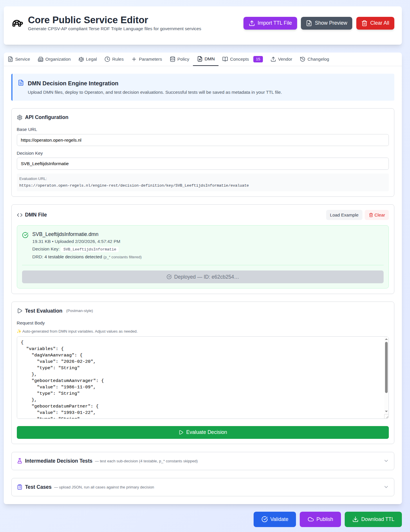410x532 pixels.
Task: Click the car logo in the header
Action: 17,23
